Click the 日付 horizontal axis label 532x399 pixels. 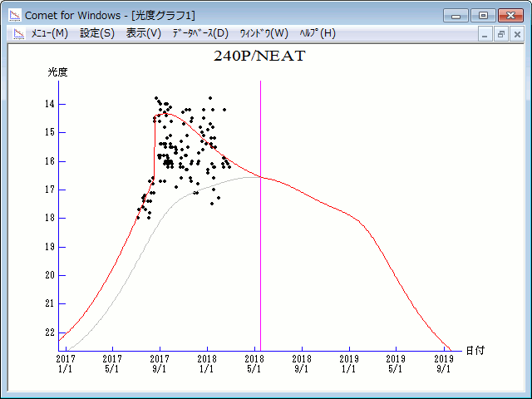[x=475, y=351]
